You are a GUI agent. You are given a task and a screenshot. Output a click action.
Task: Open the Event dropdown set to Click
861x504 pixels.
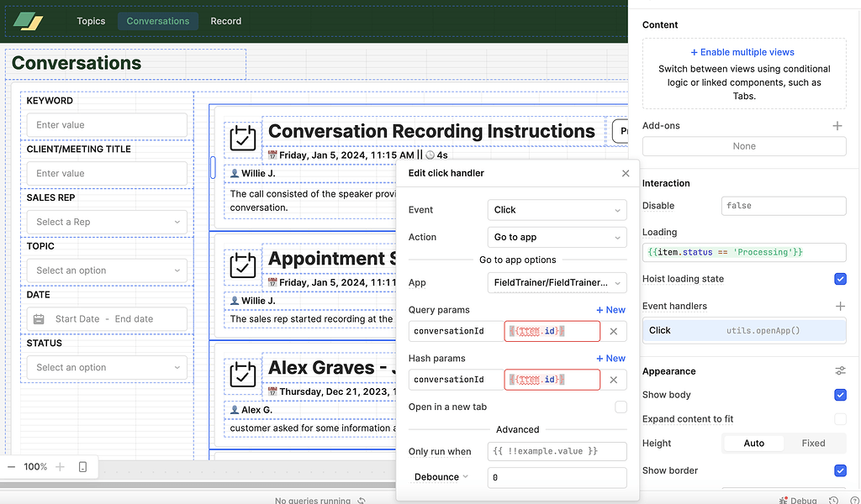coord(557,210)
